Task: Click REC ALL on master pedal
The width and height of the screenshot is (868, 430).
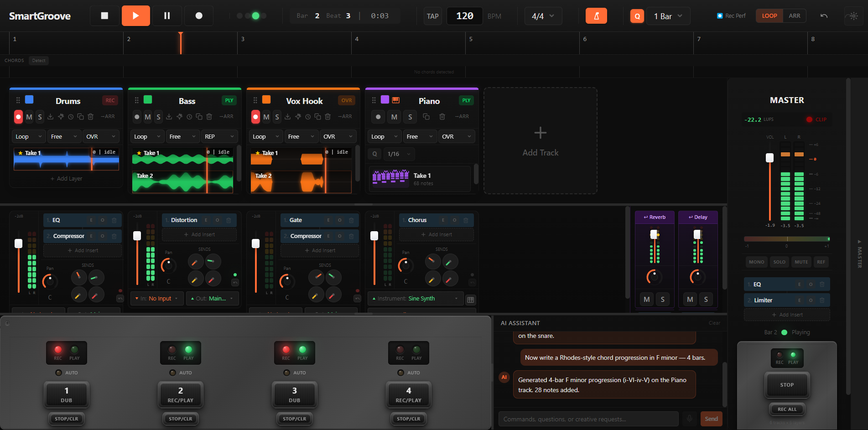Action: tap(787, 409)
